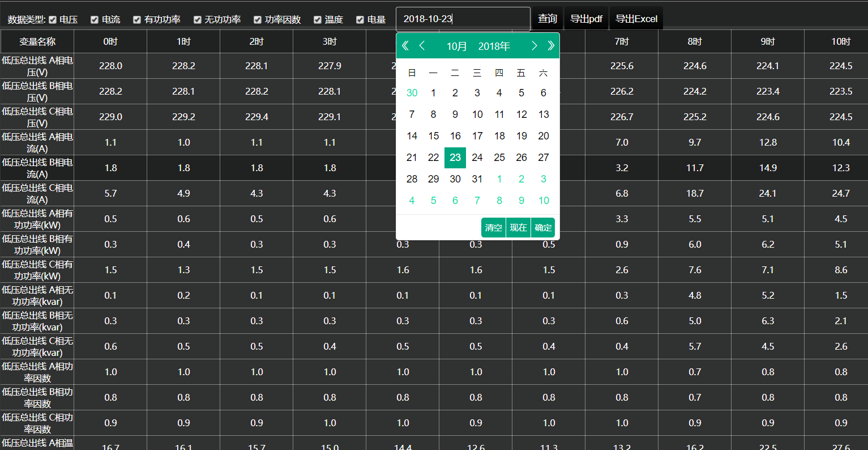Click the 8.6 value in C相有功功率 row
The image size is (868, 450).
(841, 270)
